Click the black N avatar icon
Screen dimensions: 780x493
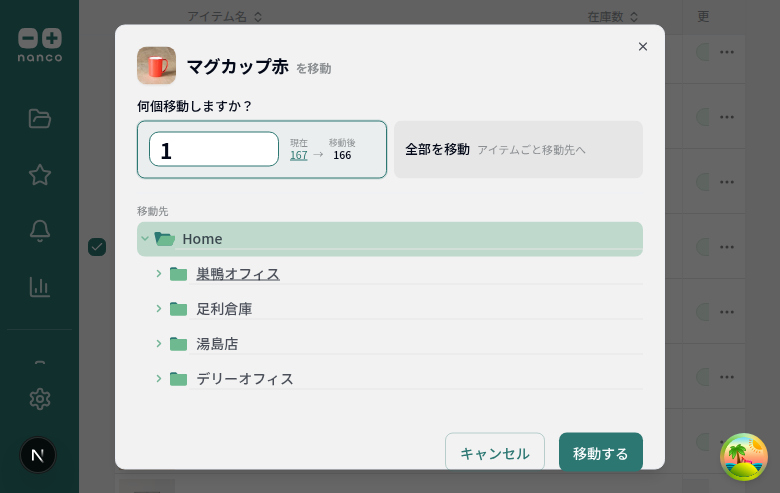38,455
